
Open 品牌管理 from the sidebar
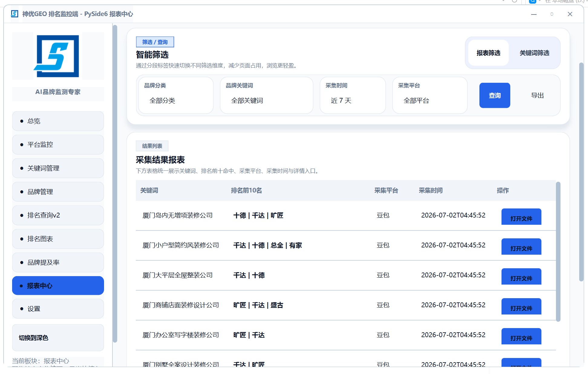(x=58, y=192)
